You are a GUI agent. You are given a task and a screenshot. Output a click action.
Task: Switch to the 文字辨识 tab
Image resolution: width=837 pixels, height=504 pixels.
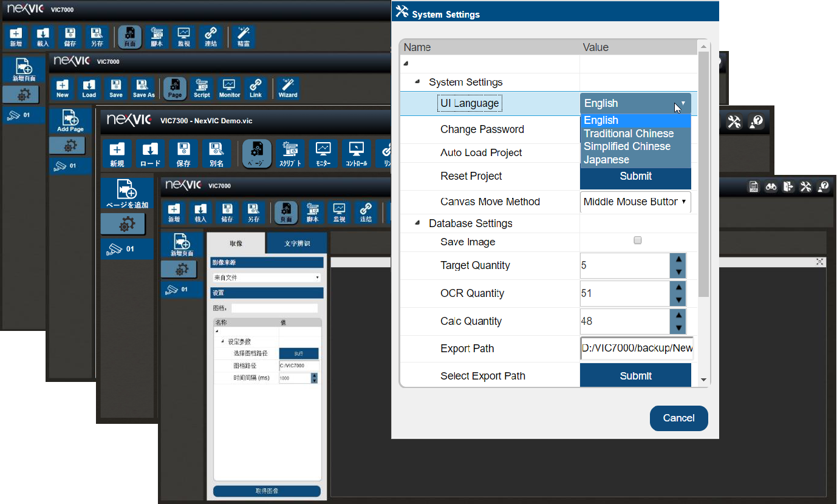[297, 243]
